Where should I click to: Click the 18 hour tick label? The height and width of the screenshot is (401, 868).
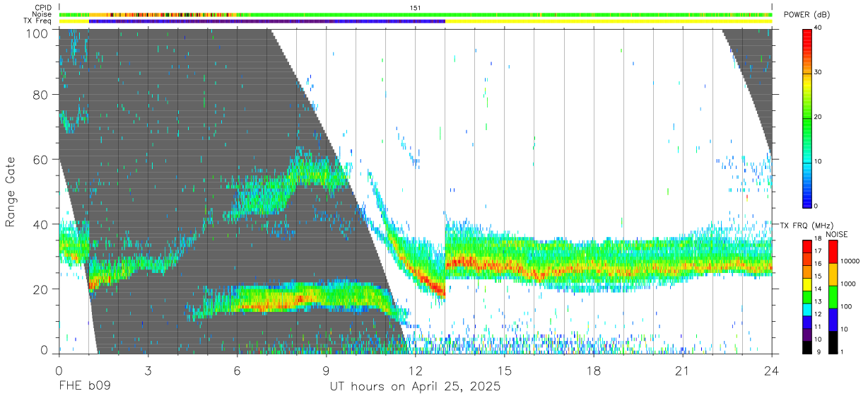pos(594,371)
